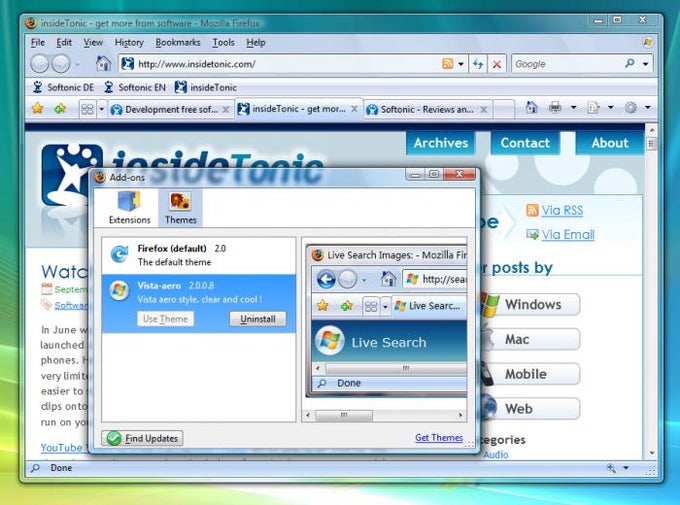680x505 pixels.
Task: Switch to Extensions in Add-ons window
Action: (129, 208)
